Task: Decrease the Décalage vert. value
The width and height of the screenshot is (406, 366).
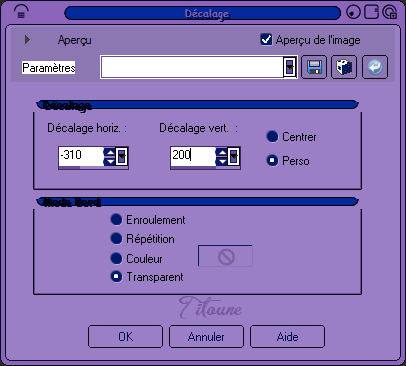Action: pyautogui.click(x=221, y=161)
